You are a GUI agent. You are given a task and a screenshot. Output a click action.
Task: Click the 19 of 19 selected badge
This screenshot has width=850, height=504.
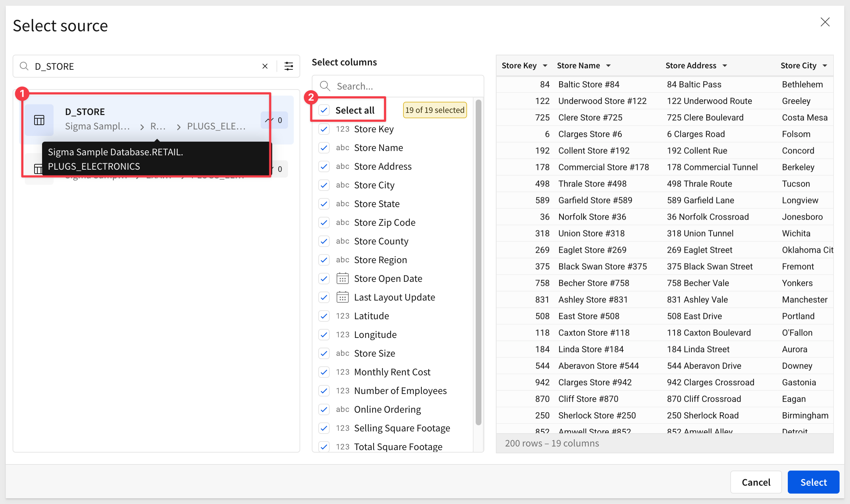point(435,110)
